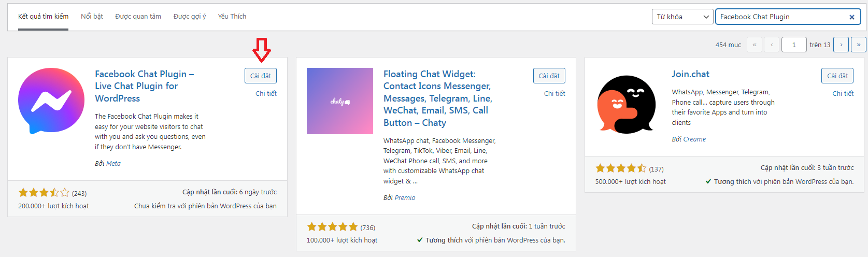
Task: Switch to Được quan tâm tab
Action: click(x=138, y=17)
